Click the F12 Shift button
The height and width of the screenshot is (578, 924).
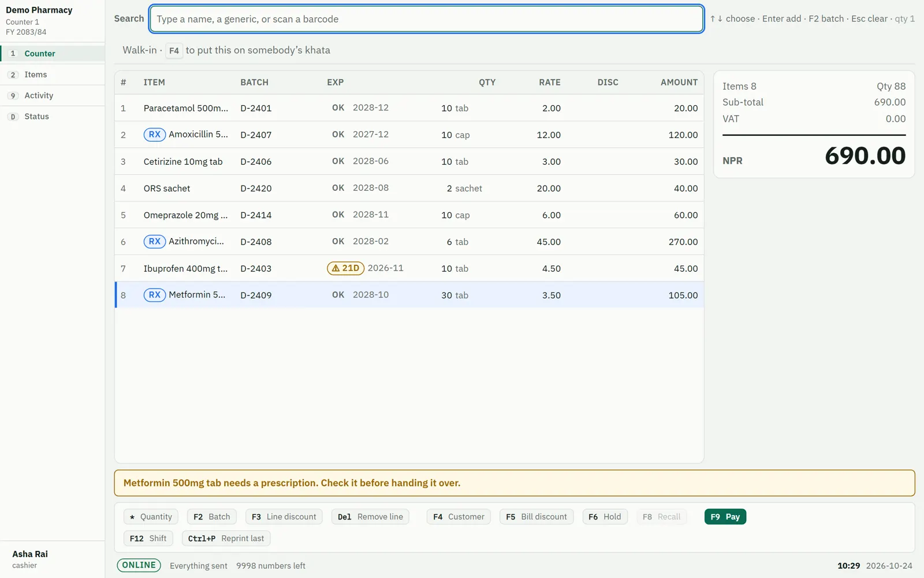pyautogui.click(x=148, y=538)
